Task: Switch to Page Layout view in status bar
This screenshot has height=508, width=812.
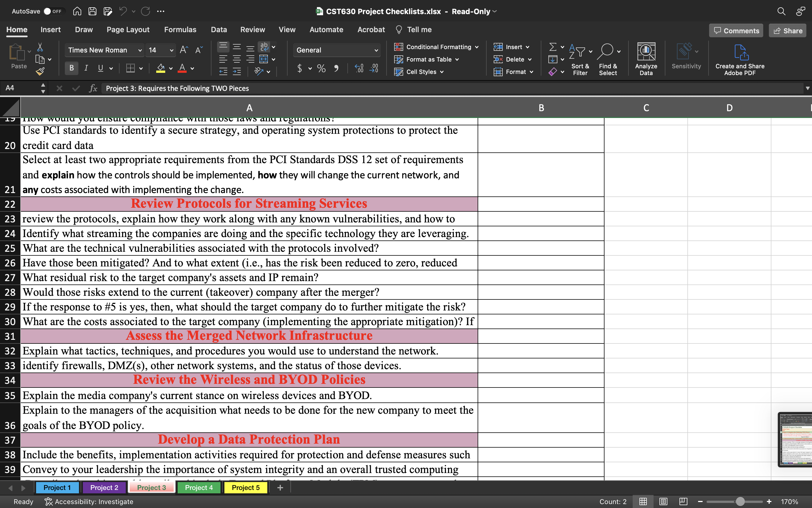Action: (x=663, y=502)
